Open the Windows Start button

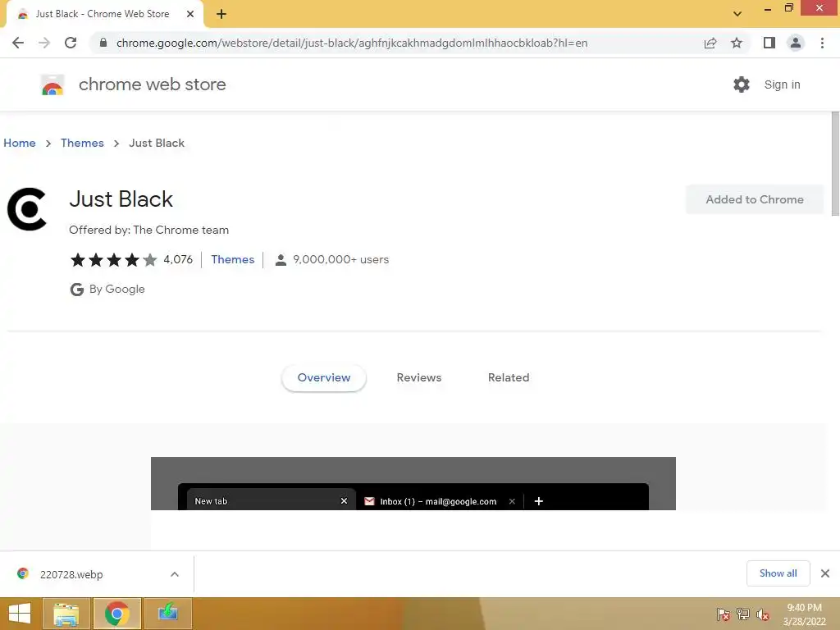click(20, 614)
